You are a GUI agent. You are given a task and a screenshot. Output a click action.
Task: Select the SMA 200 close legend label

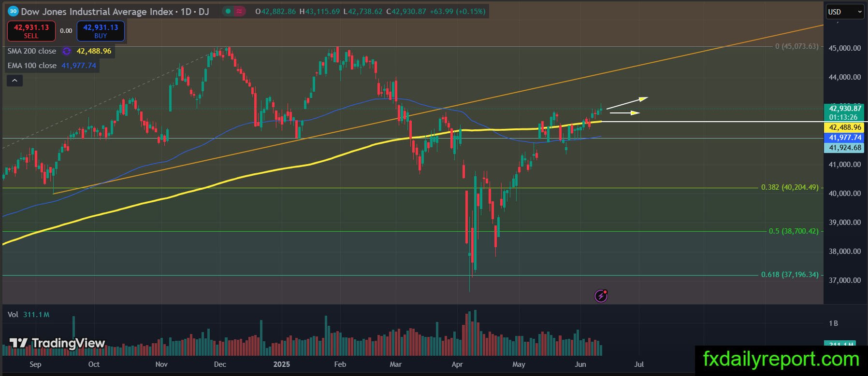[32, 51]
